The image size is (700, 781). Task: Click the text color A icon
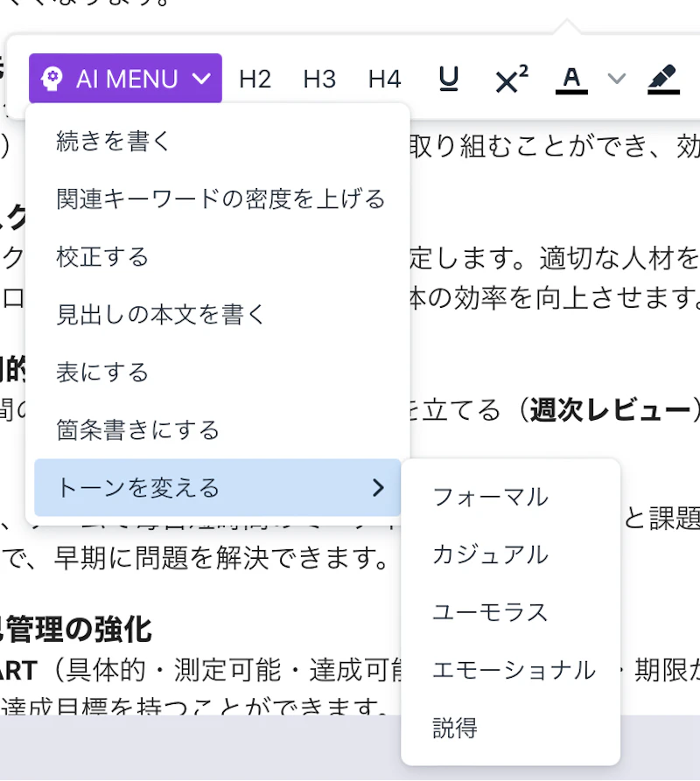pyautogui.click(x=570, y=78)
